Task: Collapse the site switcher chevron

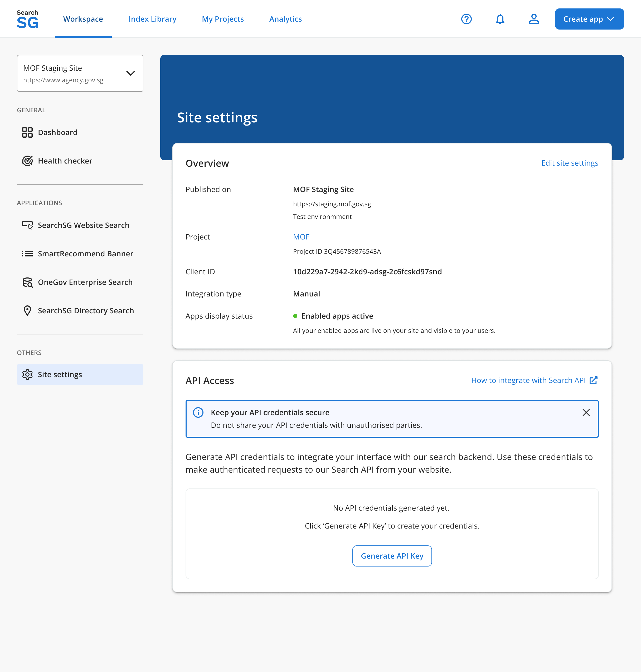Action: point(130,73)
